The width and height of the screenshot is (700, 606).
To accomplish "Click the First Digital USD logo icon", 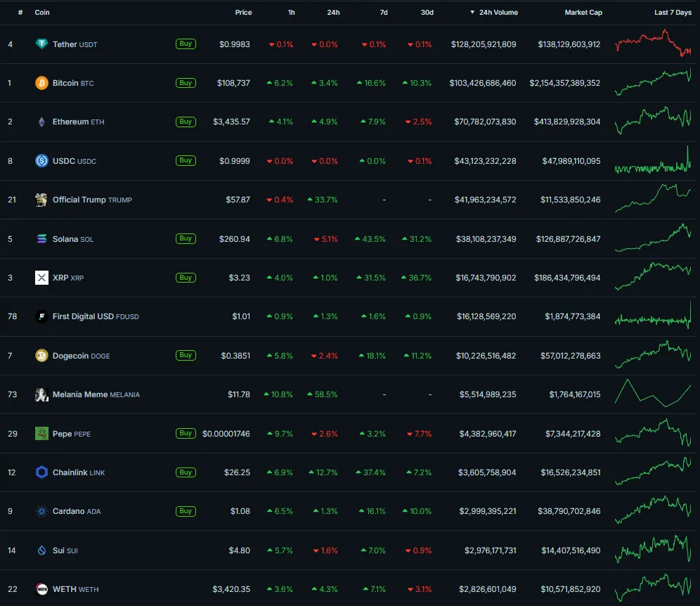I will [x=41, y=316].
